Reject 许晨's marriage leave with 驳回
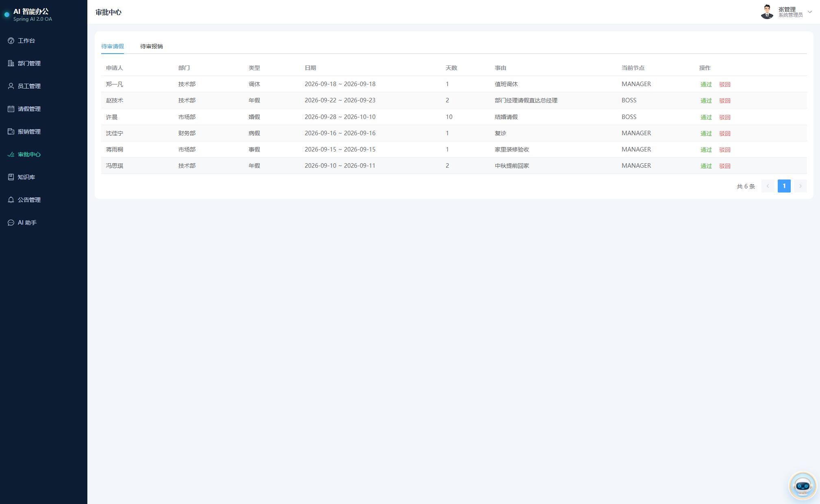The width and height of the screenshot is (820, 504). pos(725,117)
